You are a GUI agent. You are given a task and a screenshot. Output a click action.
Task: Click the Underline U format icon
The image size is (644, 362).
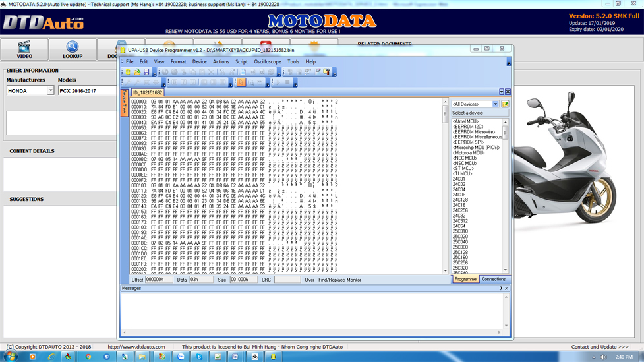click(192, 82)
